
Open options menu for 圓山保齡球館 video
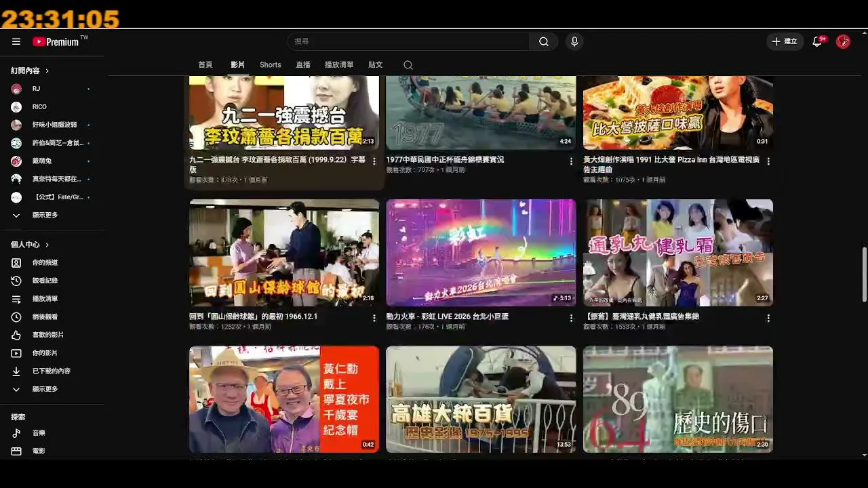(374, 318)
